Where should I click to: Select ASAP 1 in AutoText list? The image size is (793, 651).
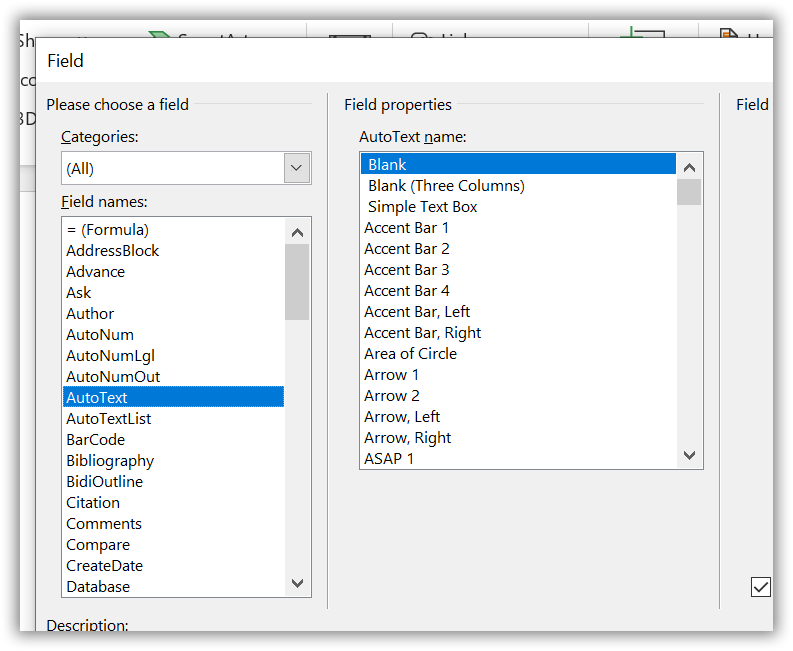coord(389,458)
